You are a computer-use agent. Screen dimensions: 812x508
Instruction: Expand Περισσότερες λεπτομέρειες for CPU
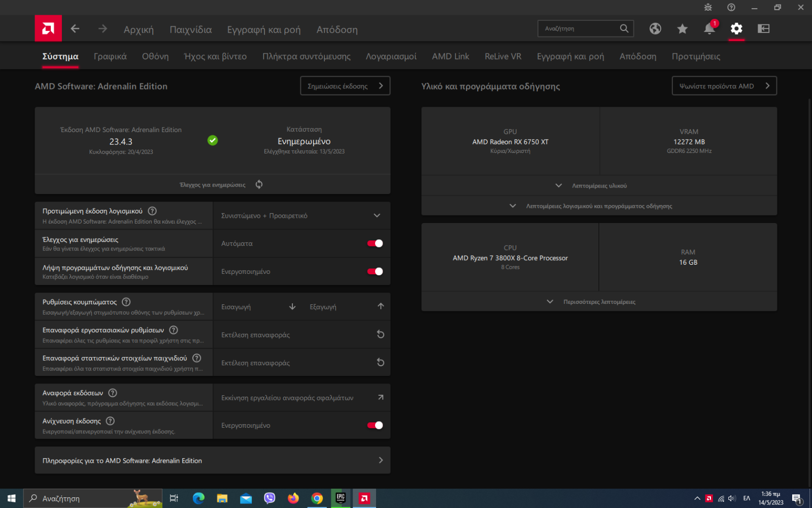tap(599, 301)
